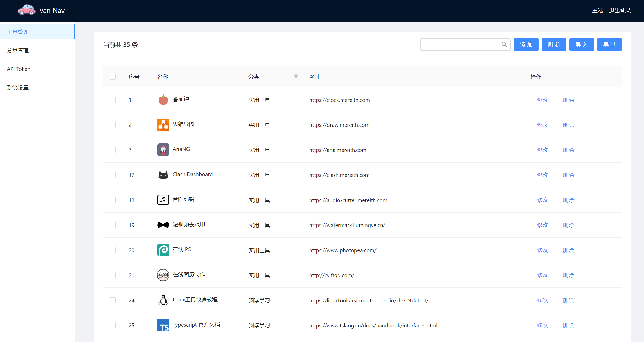Click the search magnifier icon
The image size is (644, 342).
click(504, 44)
